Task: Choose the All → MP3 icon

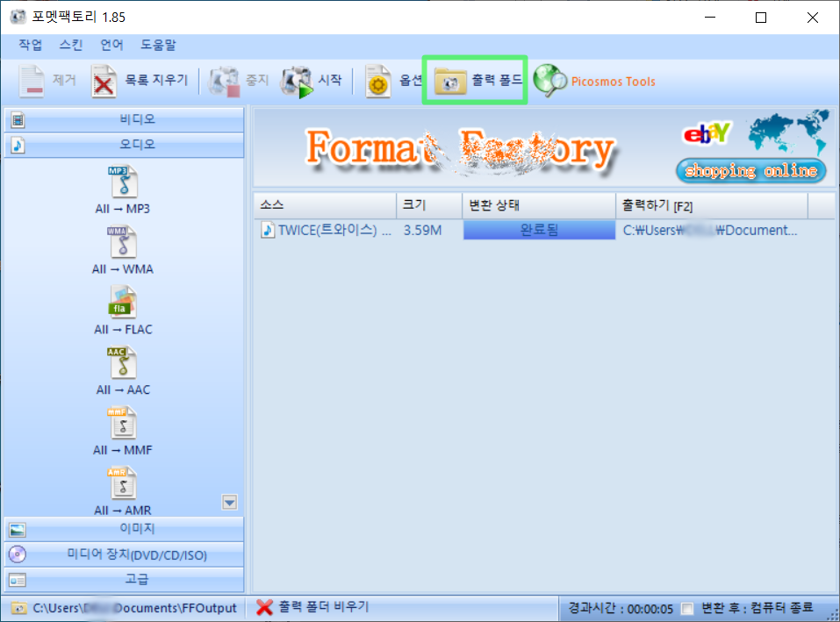Action: pos(123,182)
